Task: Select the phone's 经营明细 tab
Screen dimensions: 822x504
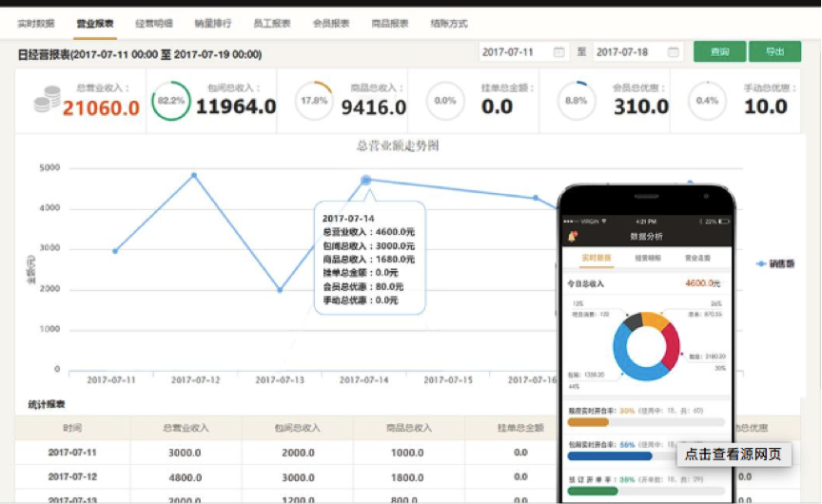Action: coord(648,259)
